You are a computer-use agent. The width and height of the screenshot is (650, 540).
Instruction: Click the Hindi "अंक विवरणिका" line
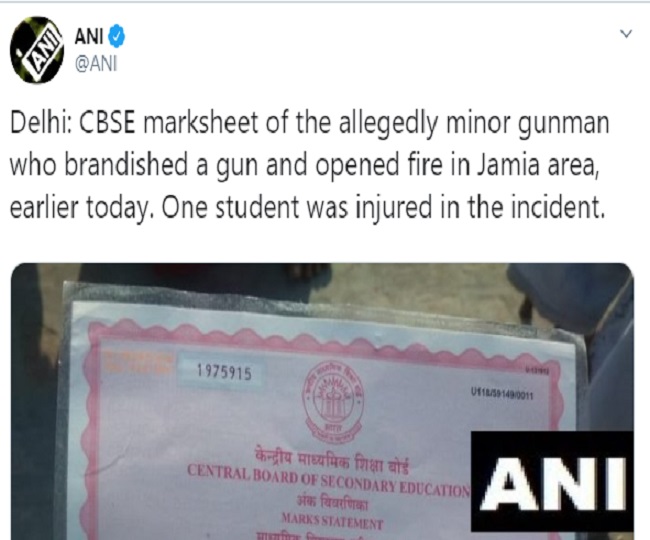click(x=332, y=503)
